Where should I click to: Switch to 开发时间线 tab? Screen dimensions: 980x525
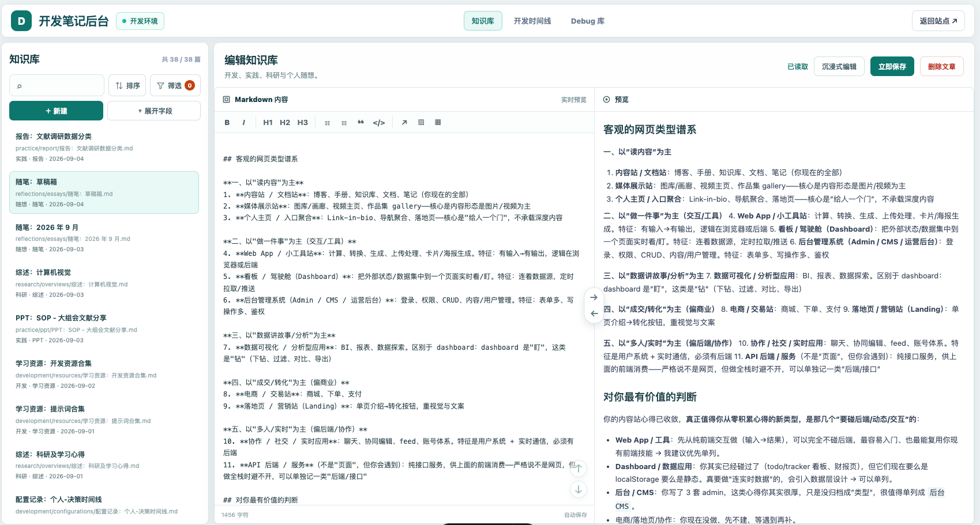[x=532, y=21]
